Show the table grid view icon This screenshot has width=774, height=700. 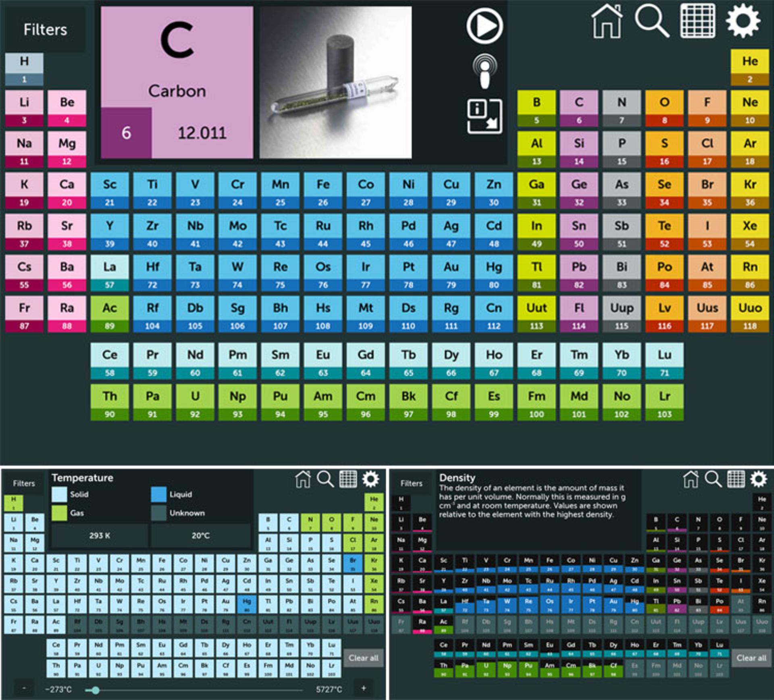coord(698,21)
